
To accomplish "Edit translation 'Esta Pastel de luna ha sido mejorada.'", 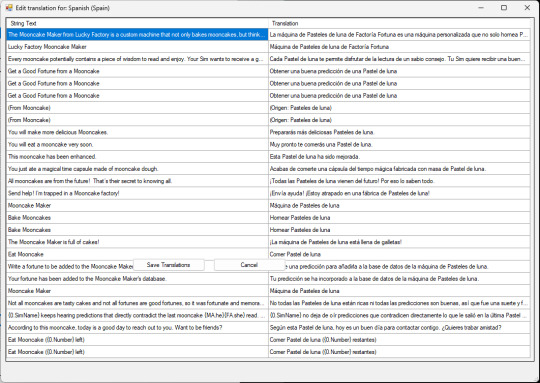I will 399,157.
